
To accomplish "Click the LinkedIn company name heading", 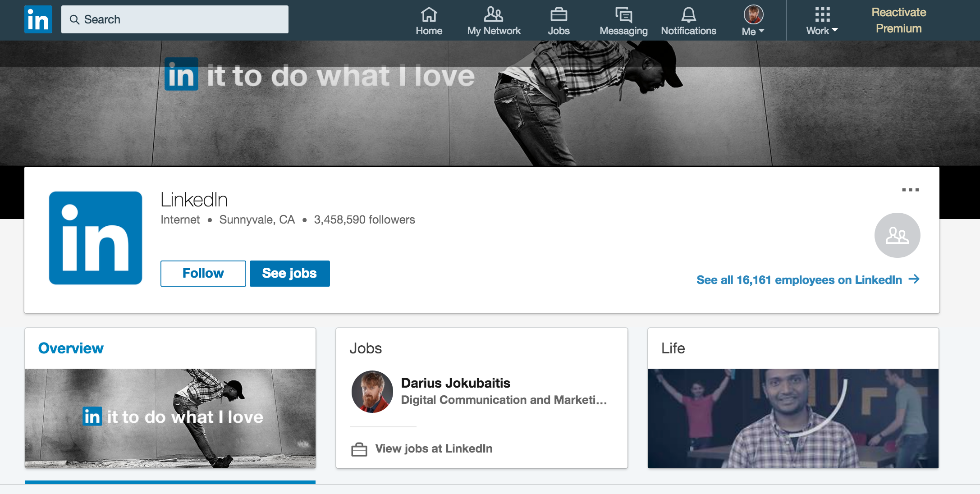I will 194,200.
